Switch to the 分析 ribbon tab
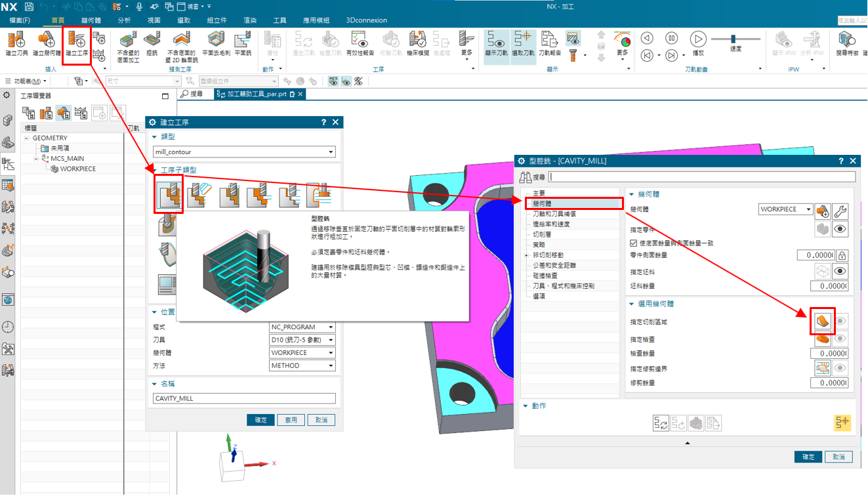868x496 pixels. pyautogui.click(x=124, y=20)
